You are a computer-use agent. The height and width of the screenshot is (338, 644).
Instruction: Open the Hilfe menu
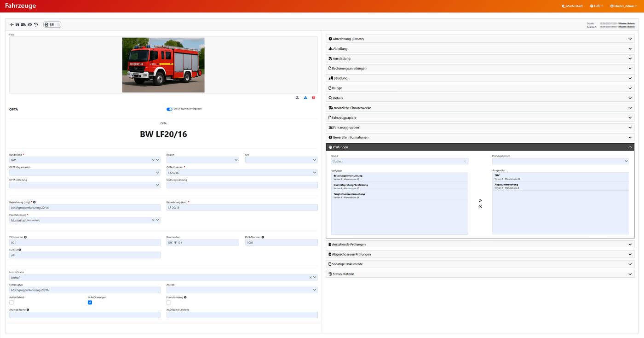click(x=596, y=6)
